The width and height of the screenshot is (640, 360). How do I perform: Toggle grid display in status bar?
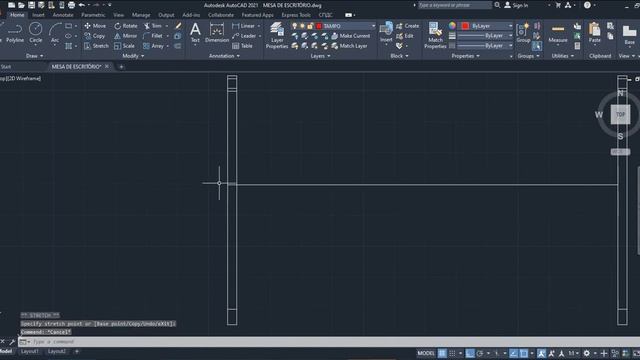click(x=442, y=353)
